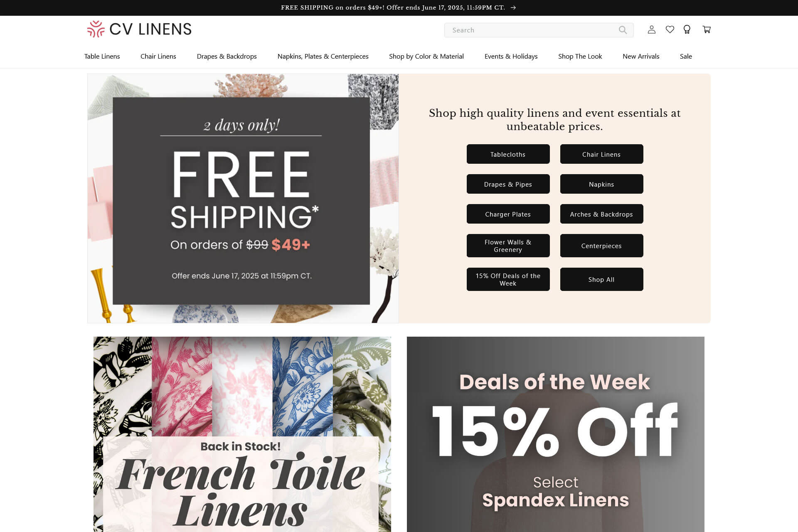Viewport: 798px width, 532px height.
Task: Expand the Table Linens menu
Action: 102,56
